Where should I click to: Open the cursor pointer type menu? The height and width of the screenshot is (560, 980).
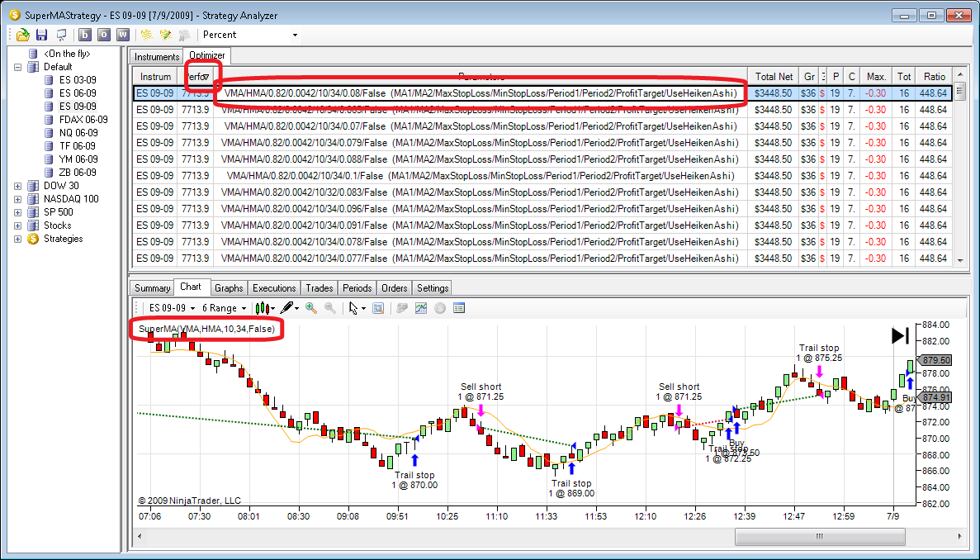(x=357, y=308)
